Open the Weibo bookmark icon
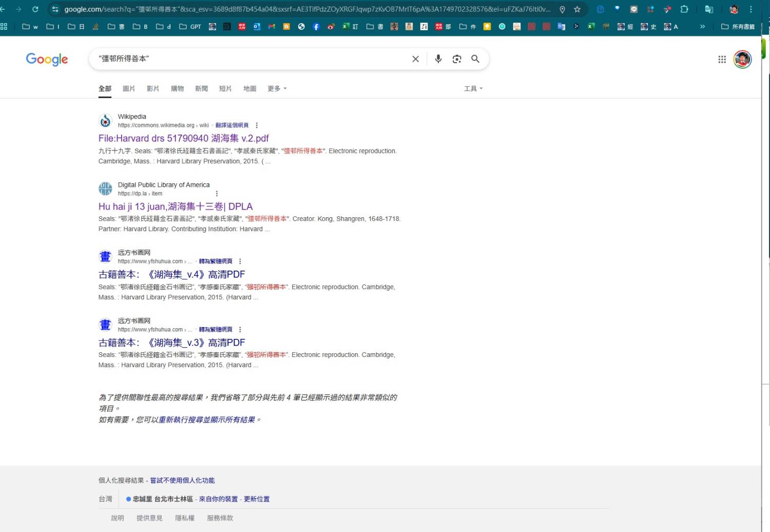 pyautogui.click(x=331, y=27)
